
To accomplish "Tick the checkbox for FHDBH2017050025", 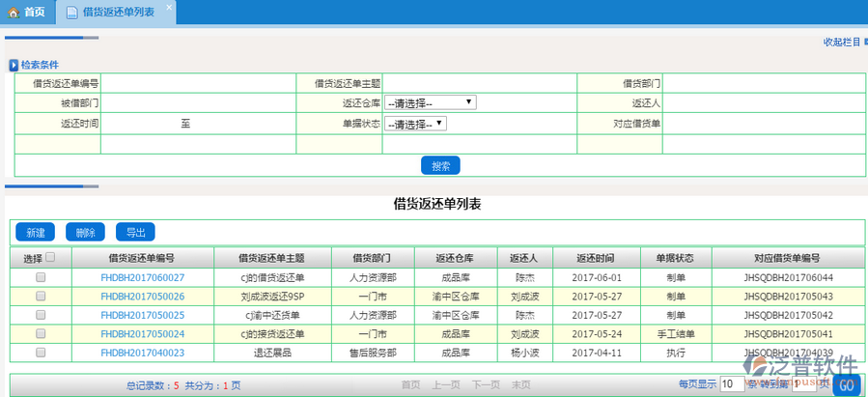I will [x=41, y=315].
